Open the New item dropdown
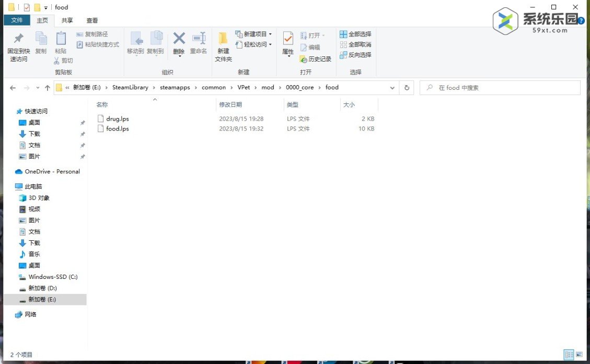This screenshot has width=590, height=364. (254, 34)
